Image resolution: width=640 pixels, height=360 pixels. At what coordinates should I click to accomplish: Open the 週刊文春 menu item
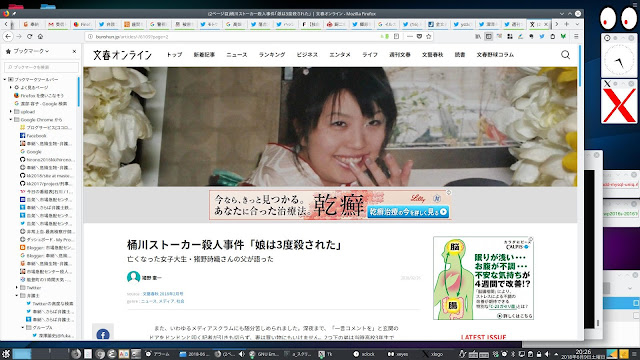(x=400, y=55)
